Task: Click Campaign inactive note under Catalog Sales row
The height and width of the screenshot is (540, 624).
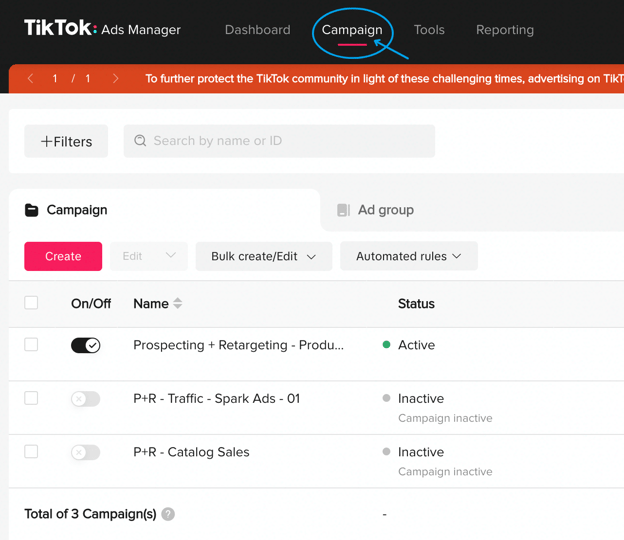Action: coord(445,472)
